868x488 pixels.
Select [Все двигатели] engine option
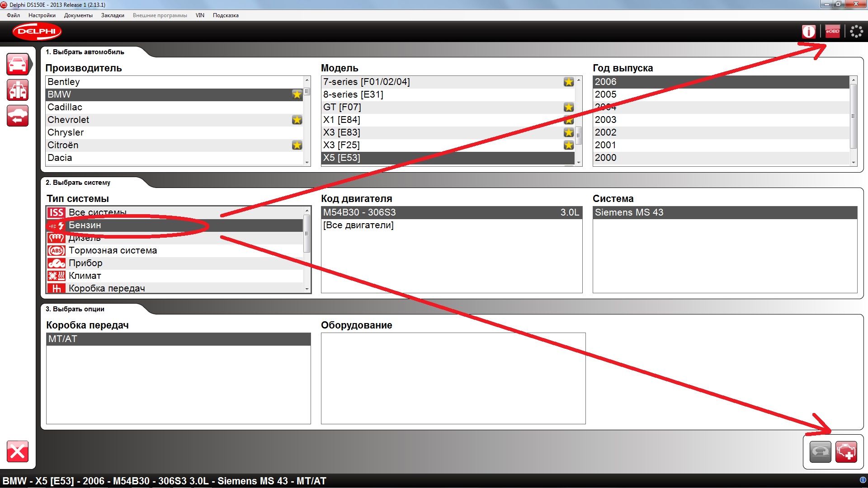tap(452, 225)
